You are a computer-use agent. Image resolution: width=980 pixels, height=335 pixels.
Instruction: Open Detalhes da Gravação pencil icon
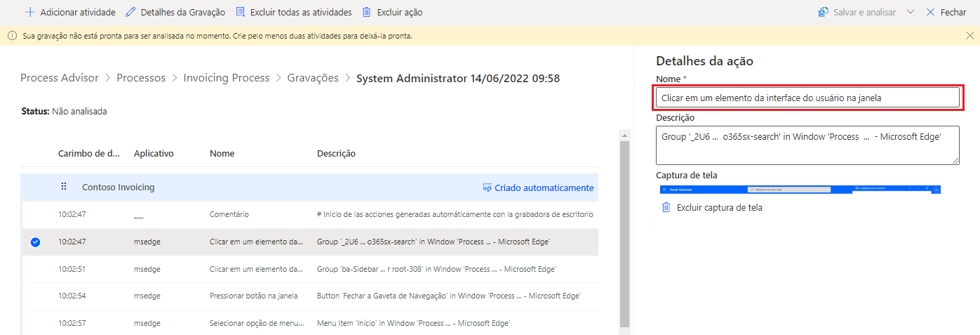(130, 13)
